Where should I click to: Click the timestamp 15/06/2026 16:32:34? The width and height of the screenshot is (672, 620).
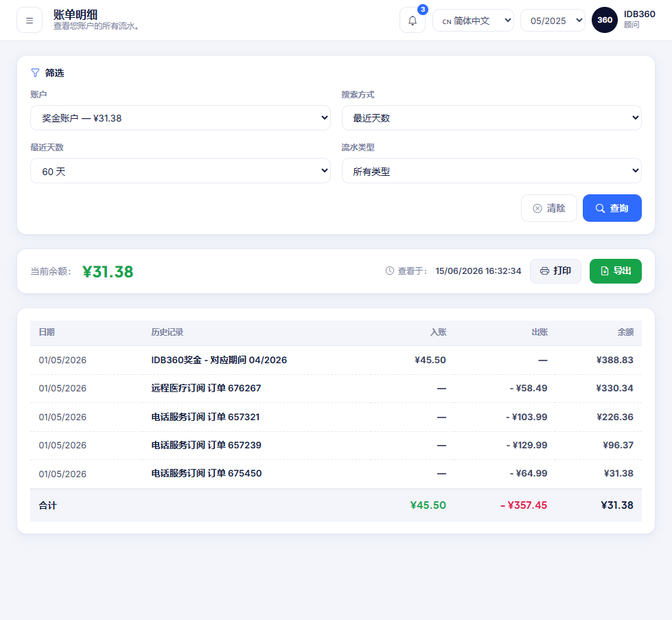(x=478, y=271)
